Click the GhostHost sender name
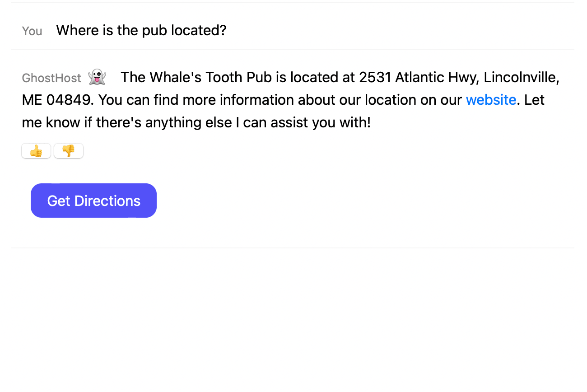The image size is (587, 392). [51, 78]
